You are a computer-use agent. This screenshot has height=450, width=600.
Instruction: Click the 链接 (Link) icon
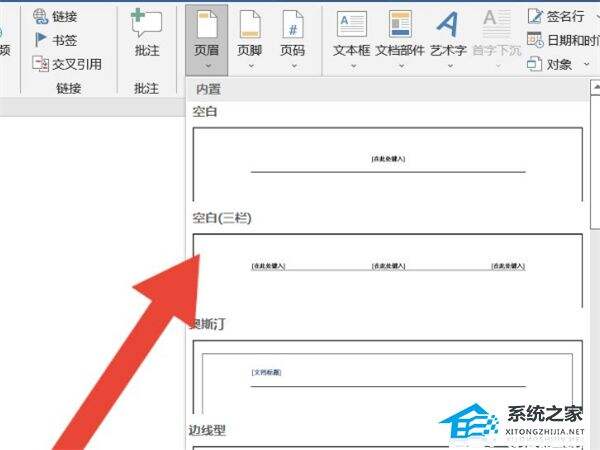point(40,16)
